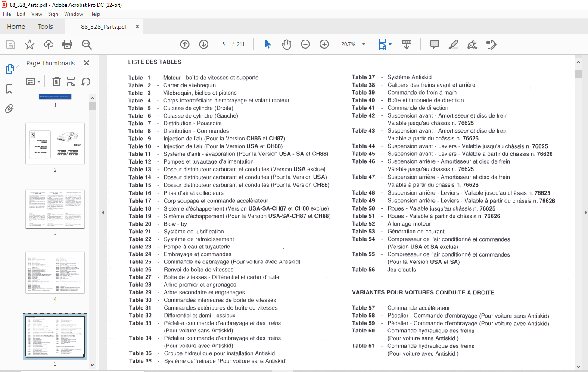The width and height of the screenshot is (588, 372).
Task: Open Page Thumbnails panel icon in sidebar
Action: coord(9,69)
